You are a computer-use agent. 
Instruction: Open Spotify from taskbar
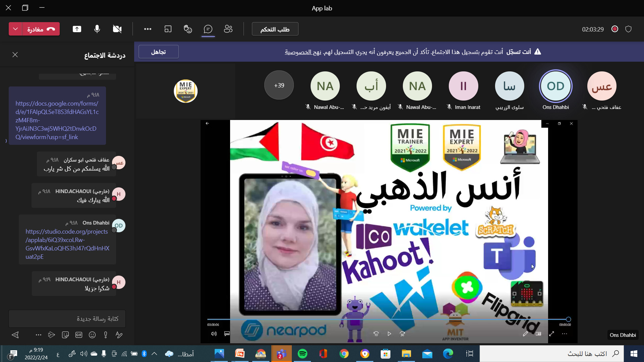tap(303, 354)
